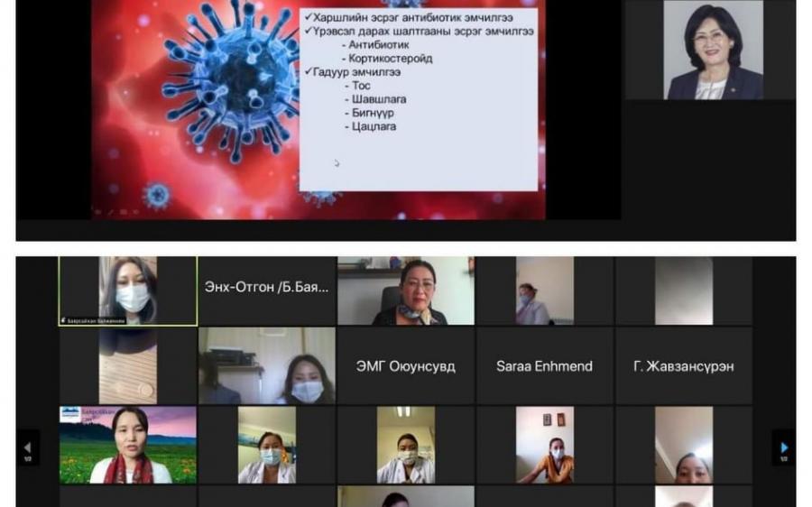Select the ЭМГ Оюунсувд participant tile
Viewport: 812px width, 507px height.
coord(405,365)
